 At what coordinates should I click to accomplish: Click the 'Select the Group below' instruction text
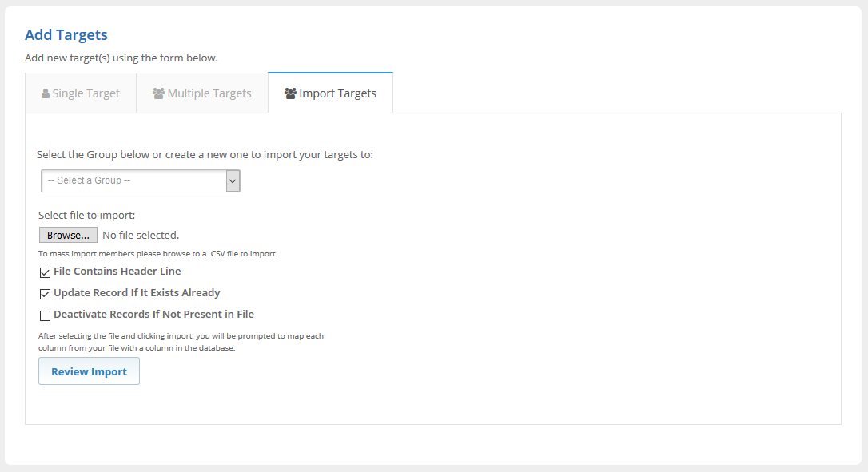(205, 154)
